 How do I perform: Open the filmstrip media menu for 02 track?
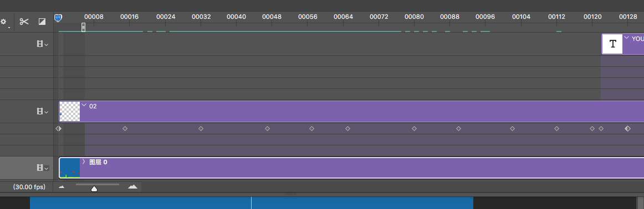[x=42, y=111]
